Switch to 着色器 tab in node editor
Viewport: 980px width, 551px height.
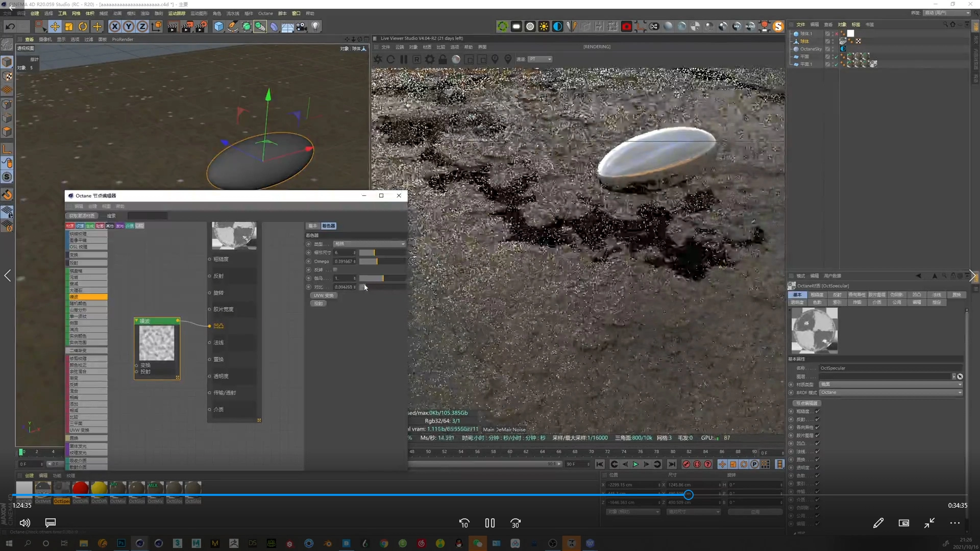328,226
